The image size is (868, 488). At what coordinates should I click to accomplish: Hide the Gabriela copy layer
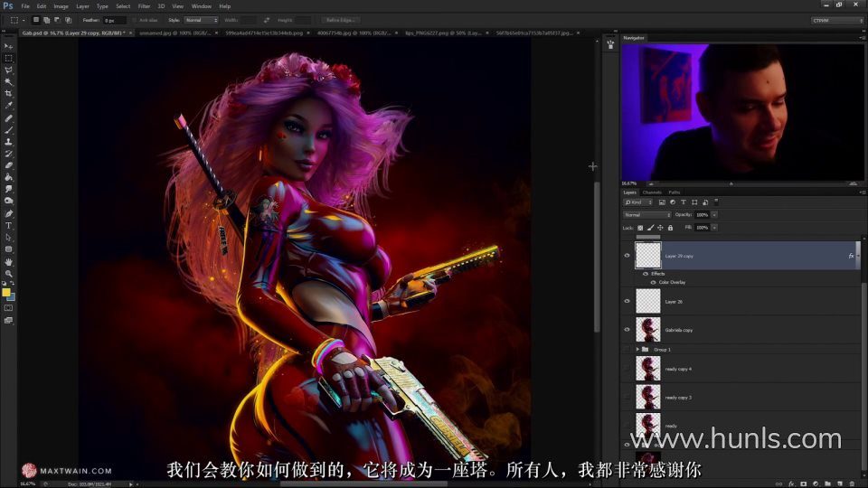(x=627, y=330)
